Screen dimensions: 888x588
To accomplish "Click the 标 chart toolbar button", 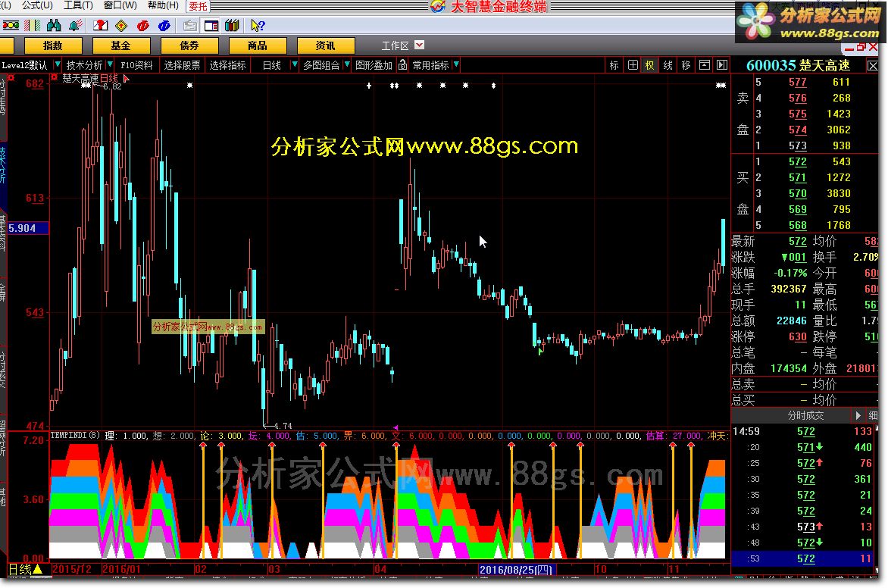I will (614, 65).
